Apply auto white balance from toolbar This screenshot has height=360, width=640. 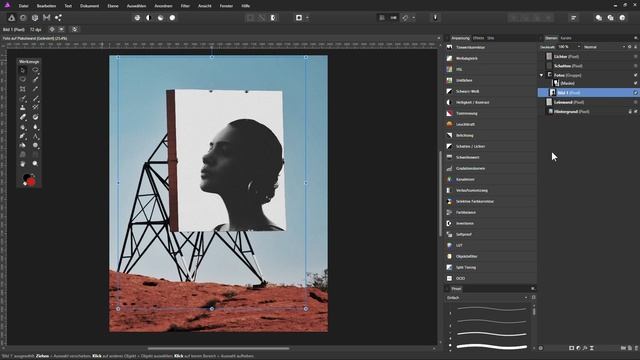point(172,18)
